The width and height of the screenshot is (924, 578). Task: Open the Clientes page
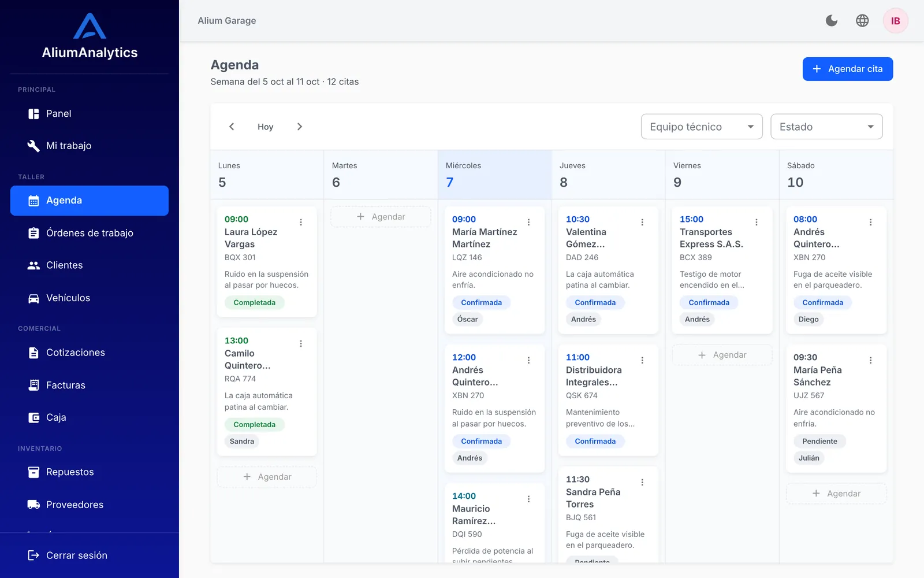pos(90,265)
